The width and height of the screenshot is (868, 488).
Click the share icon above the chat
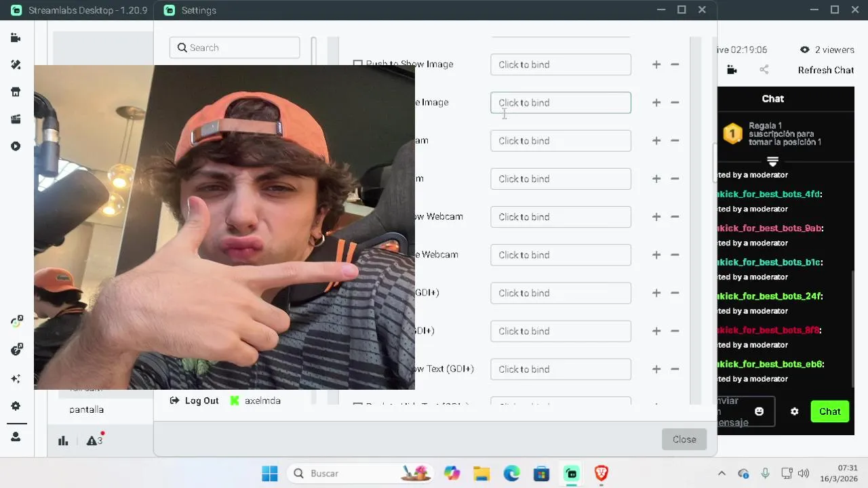point(764,70)
